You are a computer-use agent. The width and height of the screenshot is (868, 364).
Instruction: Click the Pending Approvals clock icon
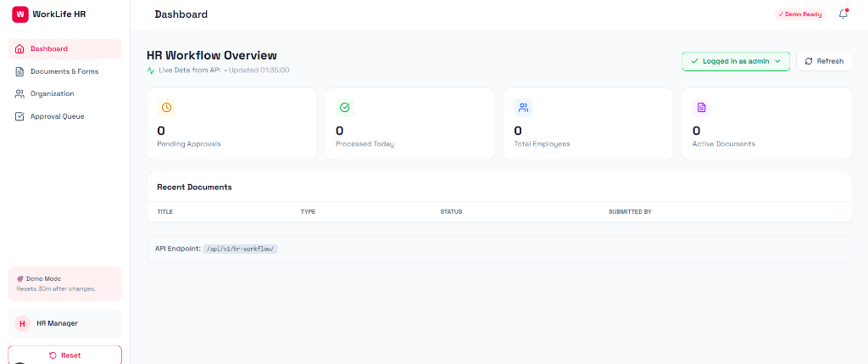pyautogui.click(x=166, y=107)
